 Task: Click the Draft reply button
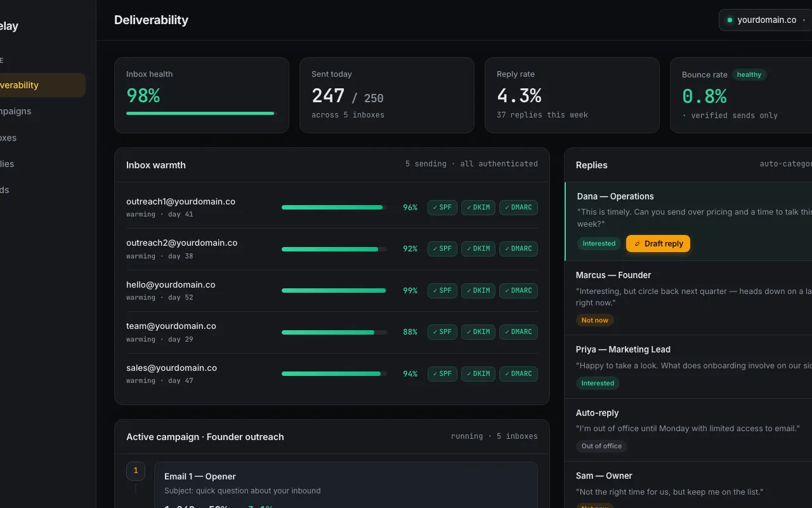click(658, 244)
